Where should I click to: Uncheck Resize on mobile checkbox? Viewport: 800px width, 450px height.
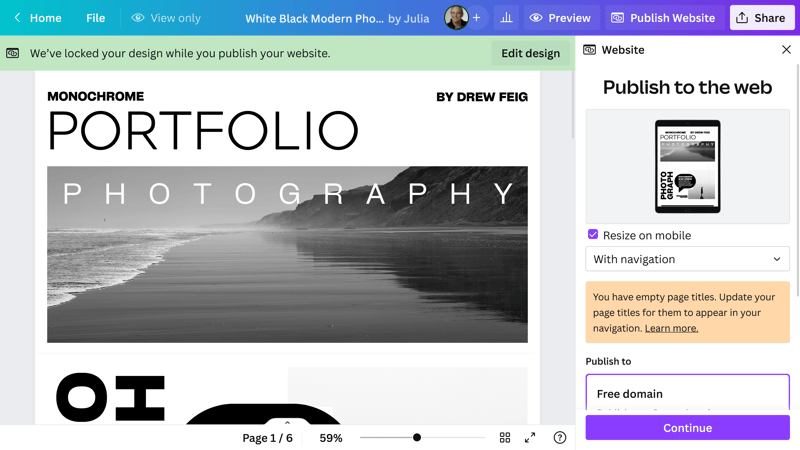(x=593, y=235)
